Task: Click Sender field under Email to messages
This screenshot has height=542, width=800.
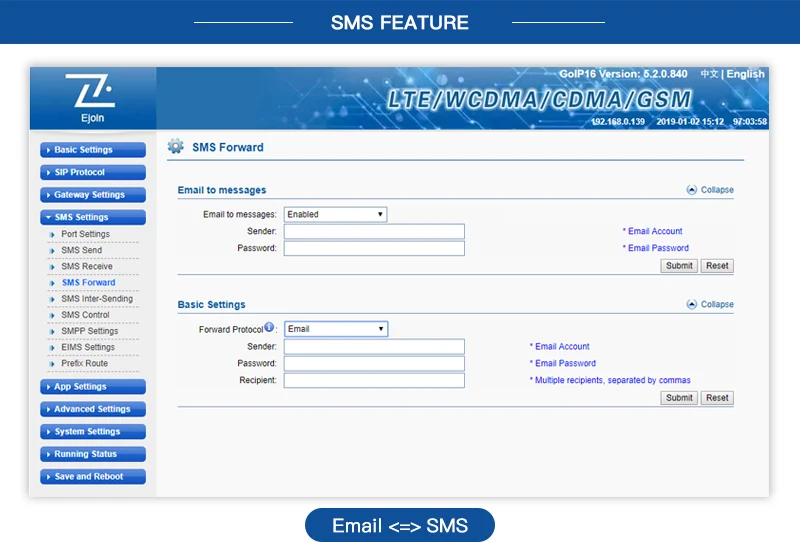Action: pos(374,231)
